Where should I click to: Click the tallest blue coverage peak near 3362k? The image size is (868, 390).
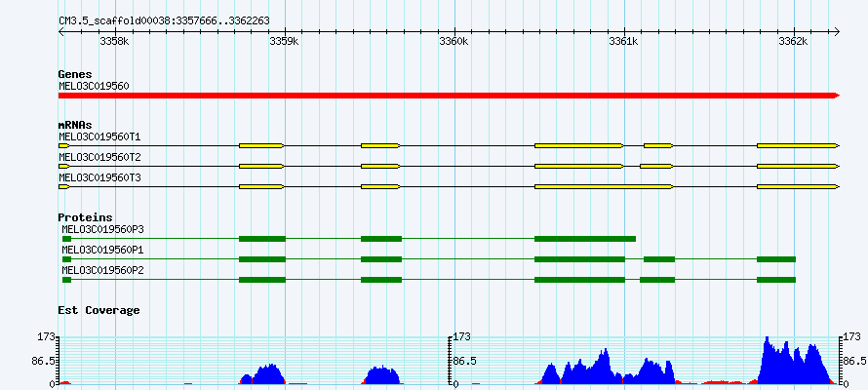(793, 363)
